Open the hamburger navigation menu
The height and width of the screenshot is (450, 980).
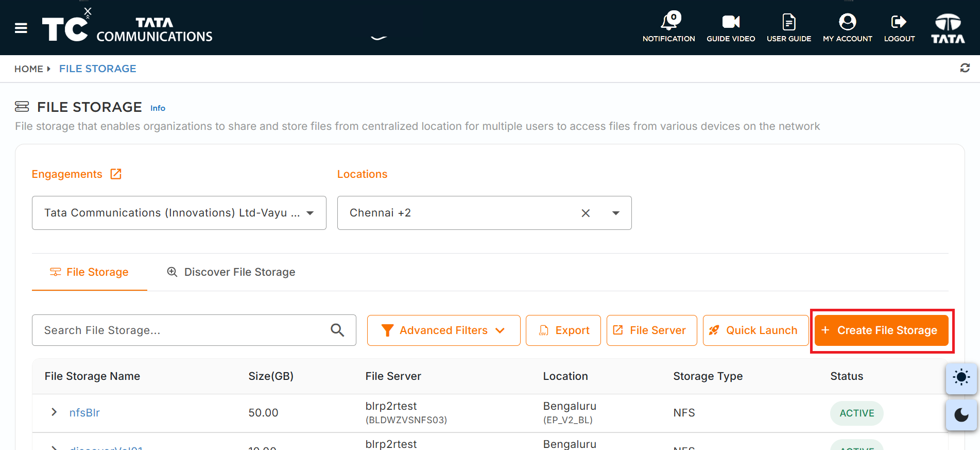(21, 28)
